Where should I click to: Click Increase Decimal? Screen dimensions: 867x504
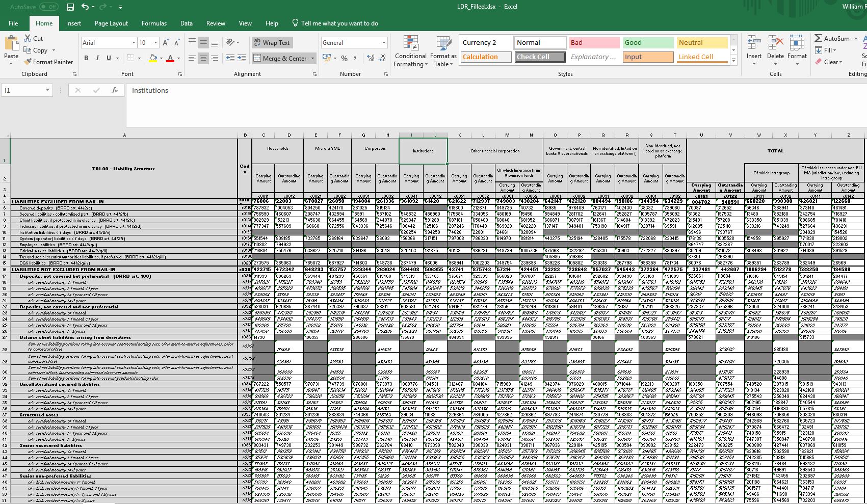370,59
